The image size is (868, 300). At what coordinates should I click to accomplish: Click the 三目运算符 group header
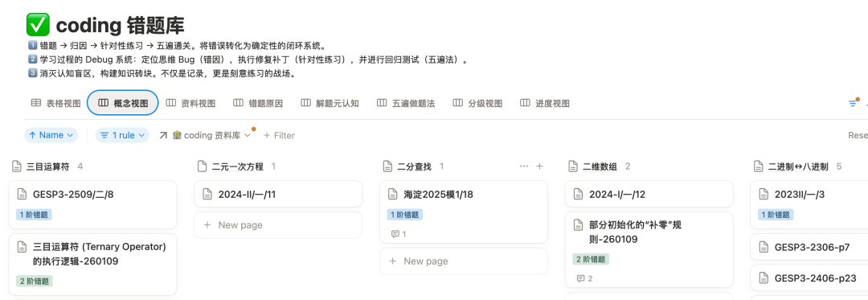(49, 166)
